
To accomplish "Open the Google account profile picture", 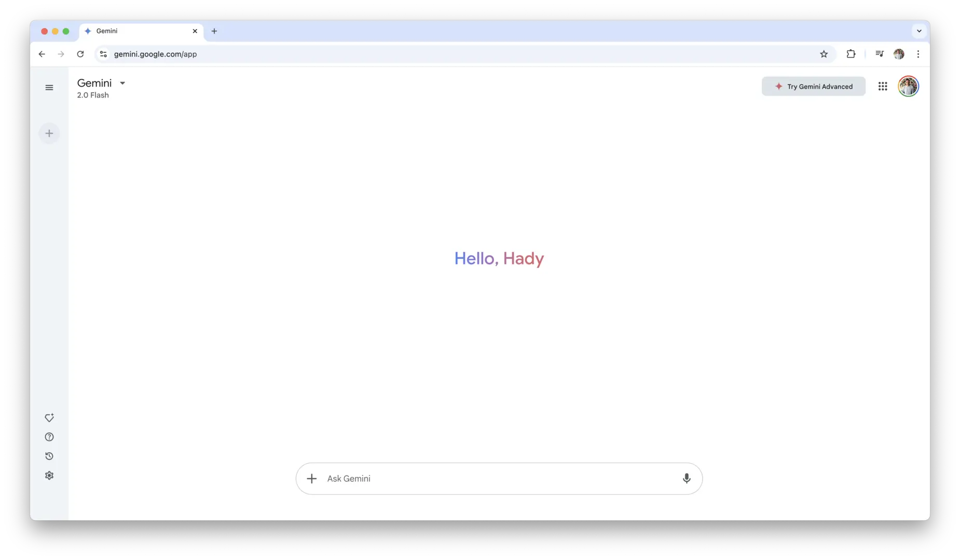I will click(x=908, y=87).
